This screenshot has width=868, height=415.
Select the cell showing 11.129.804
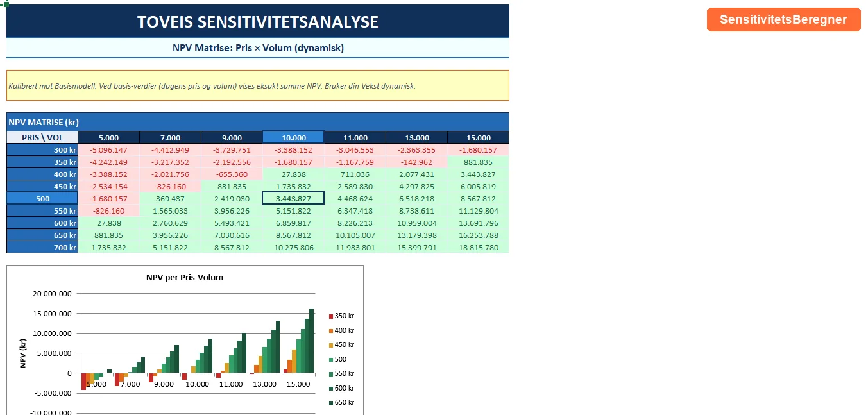pos(479,211)
